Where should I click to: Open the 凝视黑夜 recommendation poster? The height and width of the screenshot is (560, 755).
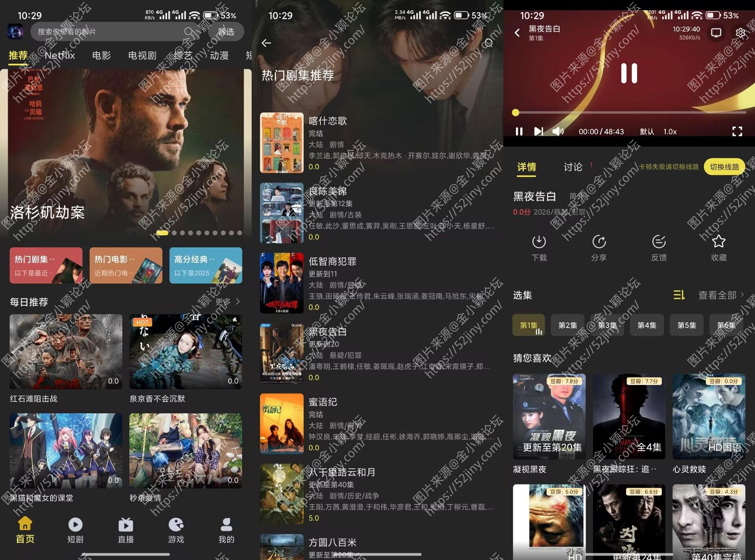coord(549,416)
